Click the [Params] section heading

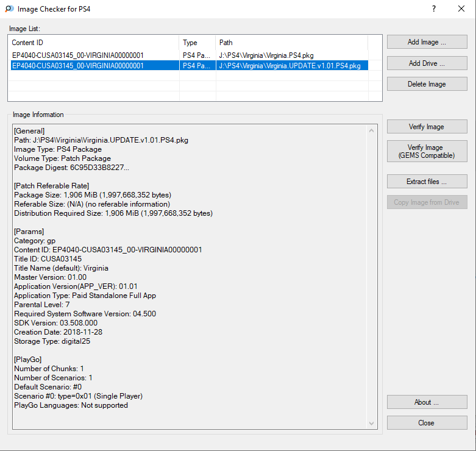pyautogui.click(x=29, y=232)
